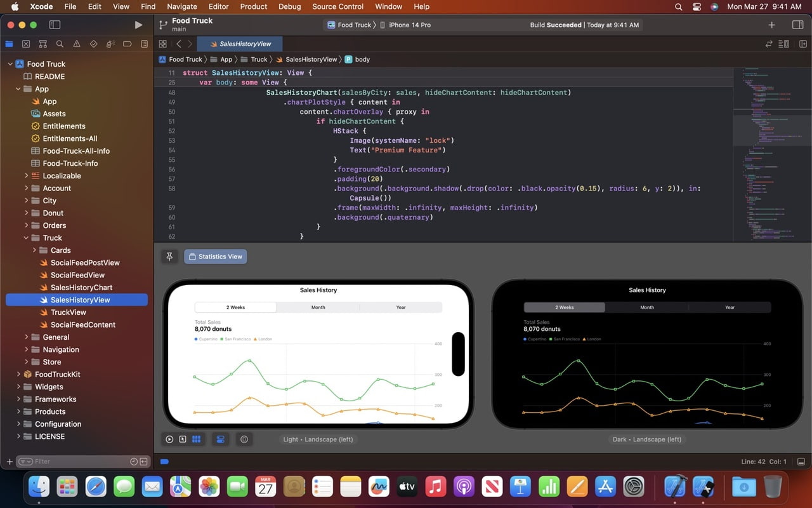Open the Debug menu
The height and width of the screenshot is (508, 812).
pos(289,6)
